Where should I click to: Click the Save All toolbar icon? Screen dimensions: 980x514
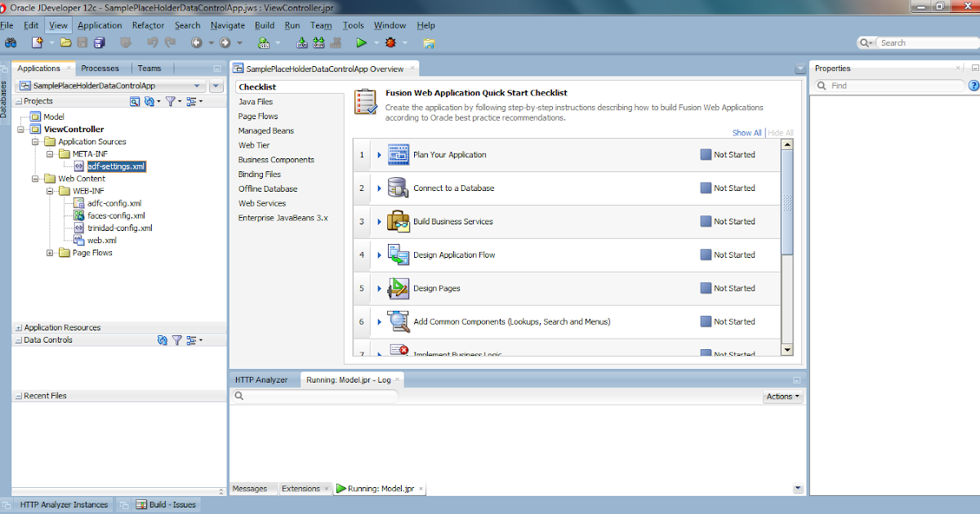tap(98, 42)
